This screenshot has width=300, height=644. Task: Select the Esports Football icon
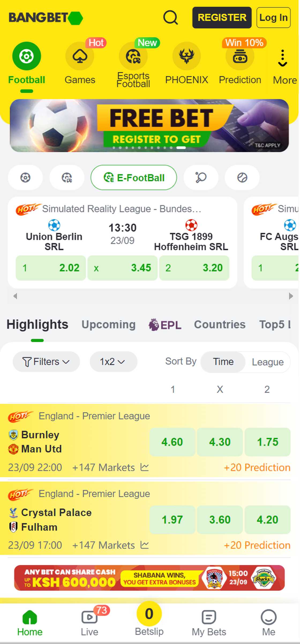point(133,56)
